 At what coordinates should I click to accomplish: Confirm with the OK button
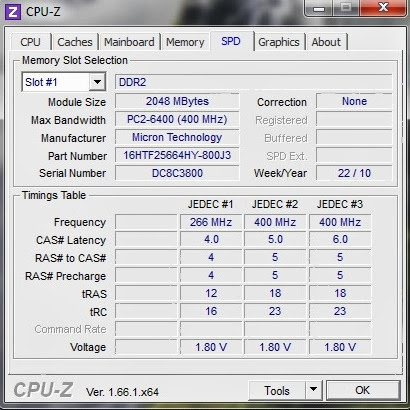[x=363, y=390]
